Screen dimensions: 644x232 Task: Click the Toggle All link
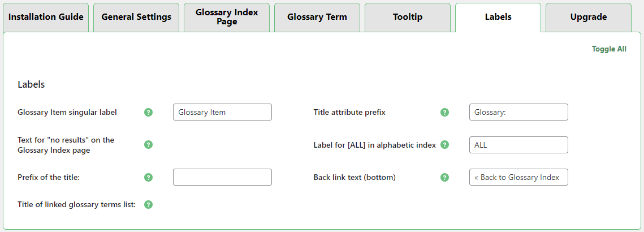coord(609,49)
